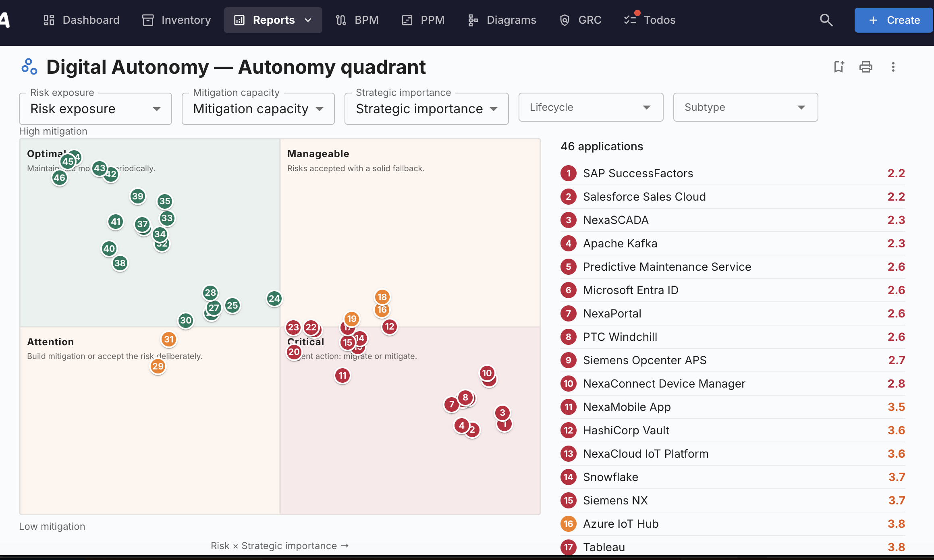Viewport: 934px width, 560px height.
Task: Click data point 38
Action: pos(120,263)
